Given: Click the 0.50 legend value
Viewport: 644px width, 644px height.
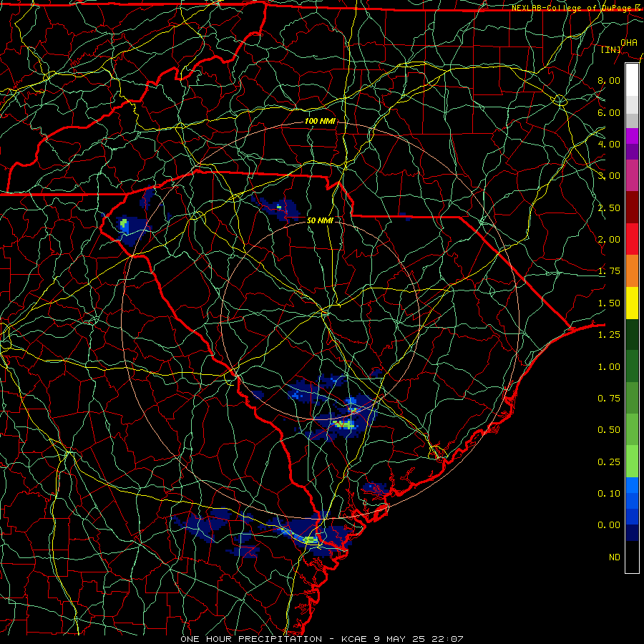Looking at the screenshot, I should coord(609,430).
